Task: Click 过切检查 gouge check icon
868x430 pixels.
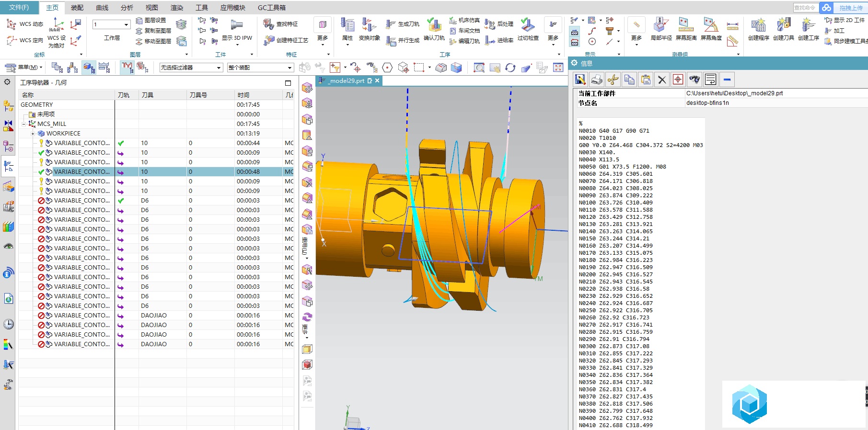Action: pyautogui.click(x=528, y=30)
